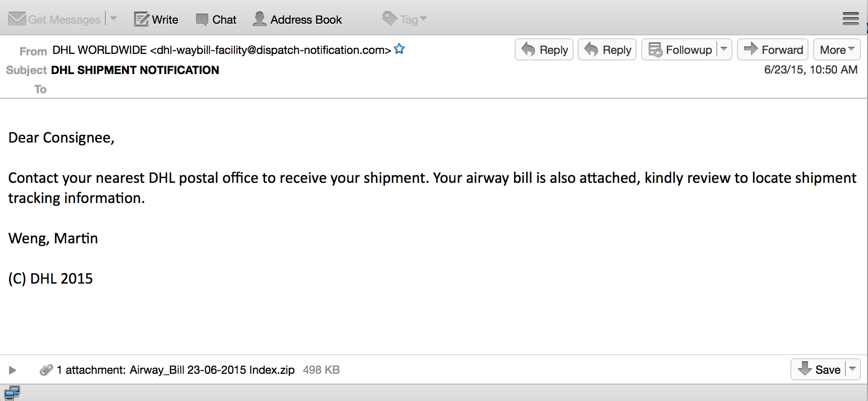
Task: Open the Chat toolbar item
Action: coord(216,20)
